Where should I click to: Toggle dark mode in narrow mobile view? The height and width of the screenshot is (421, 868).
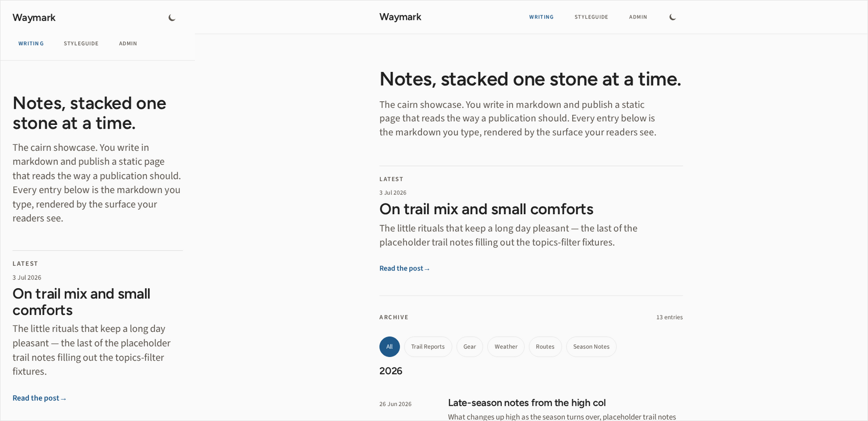(x=172, y=18)
